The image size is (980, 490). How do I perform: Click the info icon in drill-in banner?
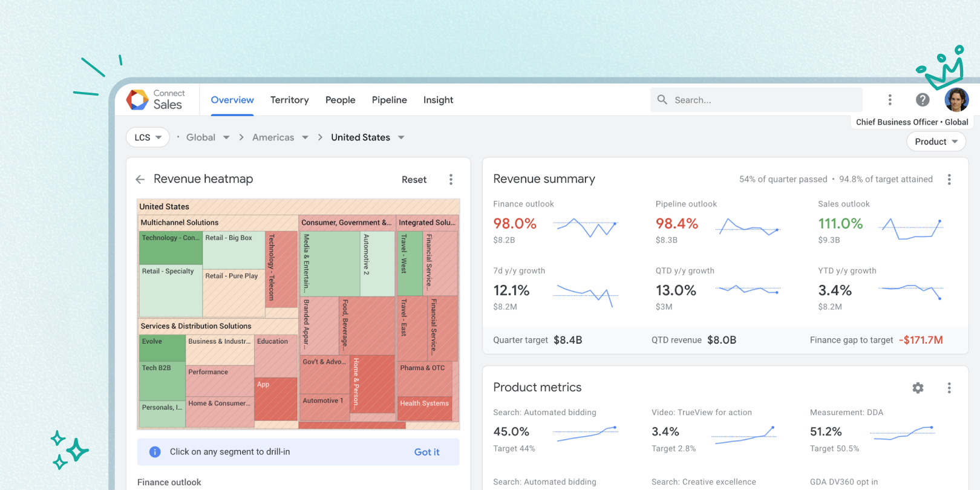(155, 452)
